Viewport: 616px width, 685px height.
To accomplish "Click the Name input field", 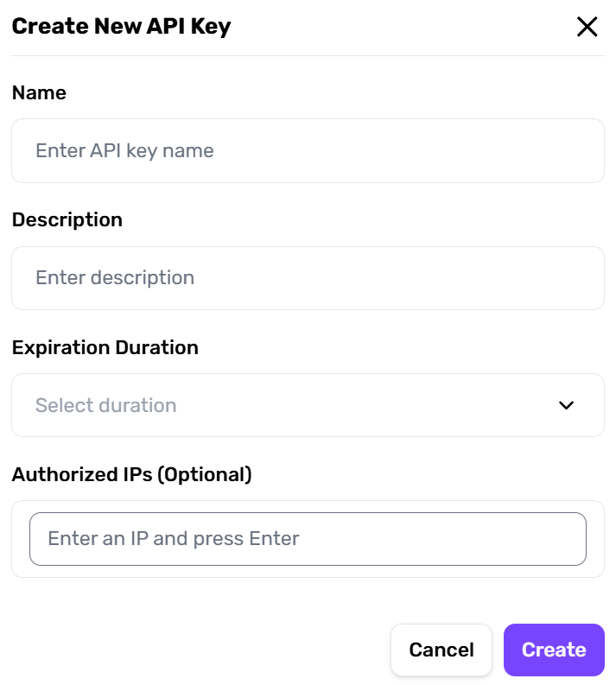I will click(x=308, y=151).
